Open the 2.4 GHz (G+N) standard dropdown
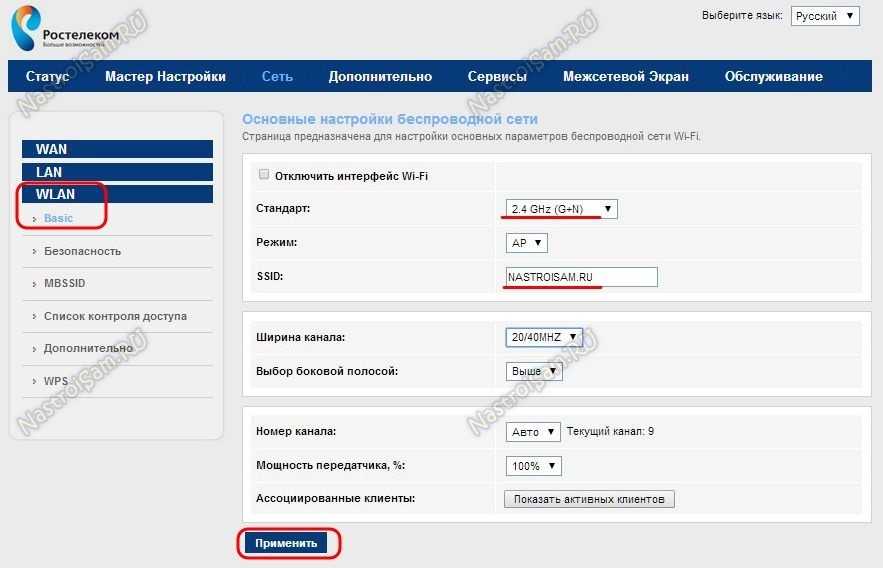 tap(561, 209)
